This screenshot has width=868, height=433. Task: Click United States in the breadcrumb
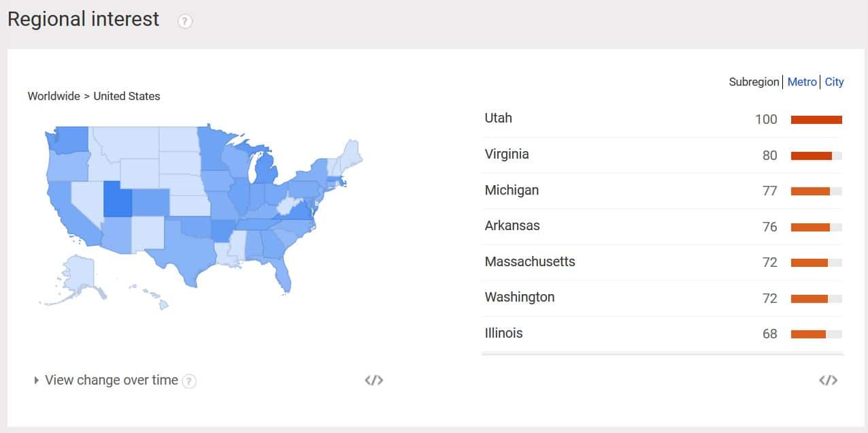click(127, 96)
